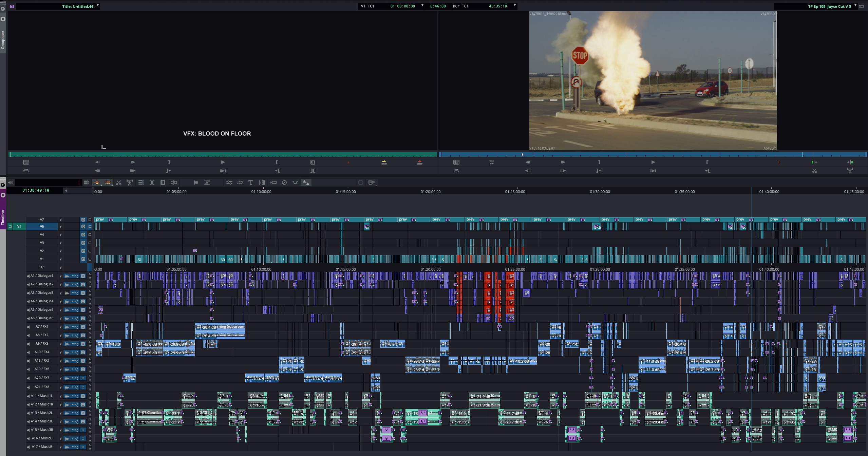
Task: Mute the A1 / Dialogue1 track
Action: pyautogui.click(x=90, y=278)
